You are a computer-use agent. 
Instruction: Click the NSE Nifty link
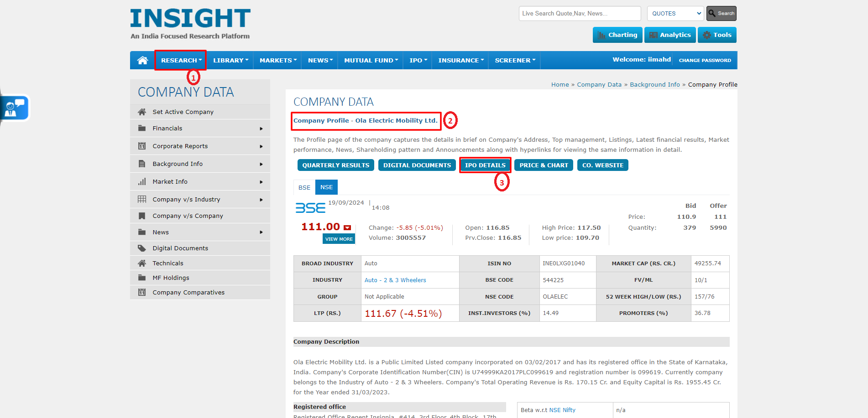pos(562,410)
